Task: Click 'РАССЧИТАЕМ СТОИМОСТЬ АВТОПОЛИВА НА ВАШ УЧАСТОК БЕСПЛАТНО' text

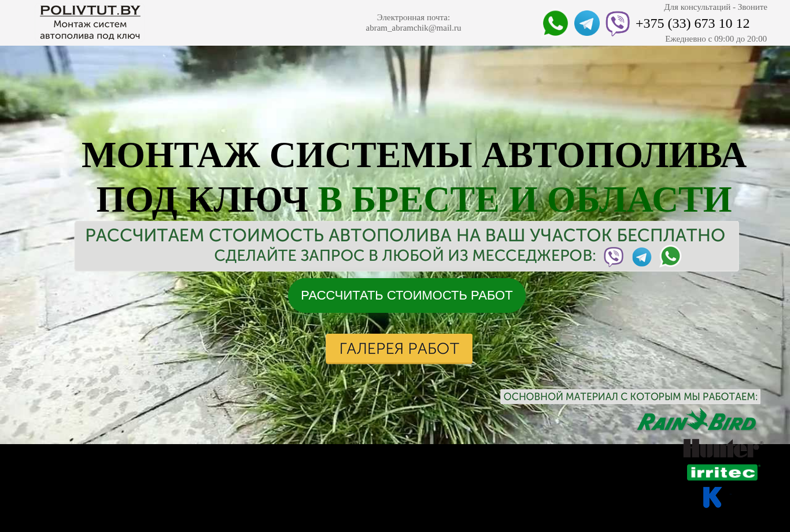Action: pos(405,235)
